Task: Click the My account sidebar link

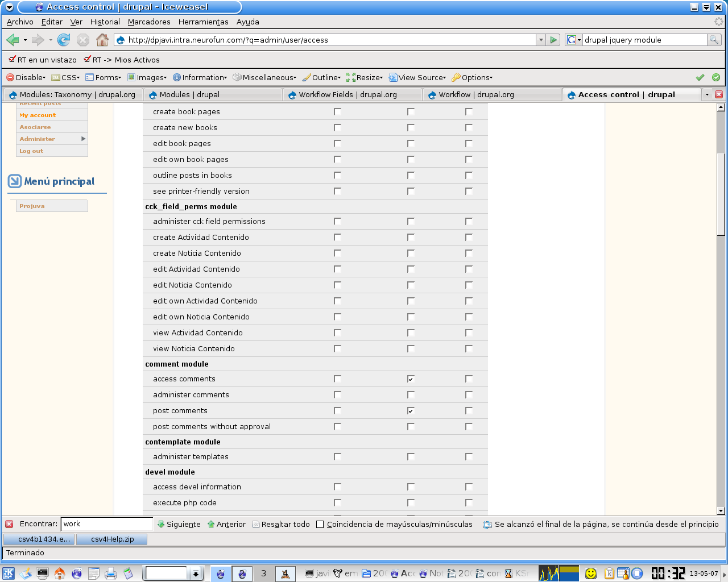Action: (x=38, y=115)
